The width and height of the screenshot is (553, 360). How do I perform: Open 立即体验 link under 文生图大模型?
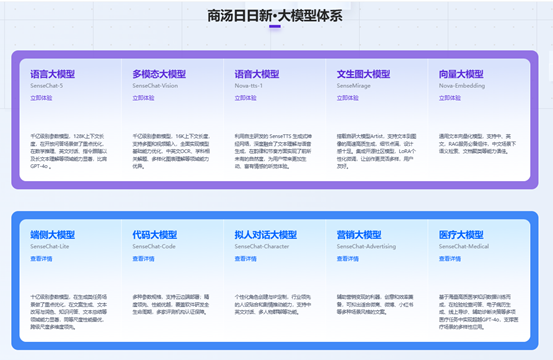click(347, 98)
